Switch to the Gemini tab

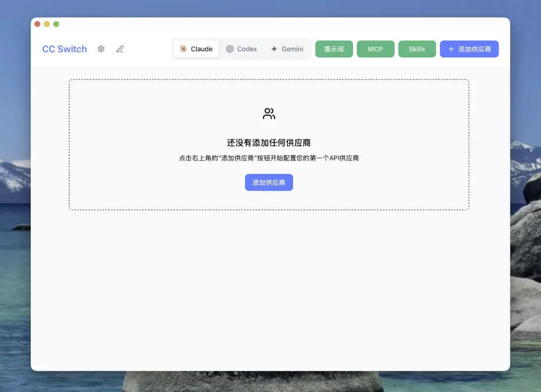(287, 49)
